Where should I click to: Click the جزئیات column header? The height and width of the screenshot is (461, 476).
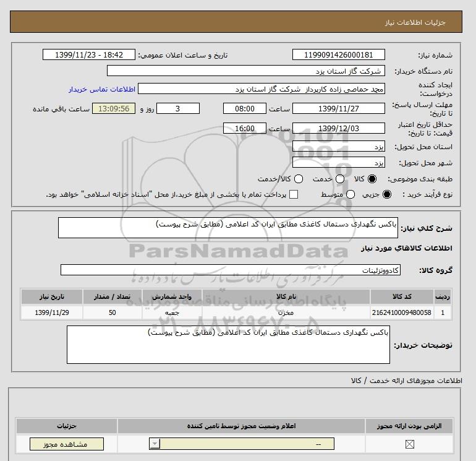(x=67, y=426)
